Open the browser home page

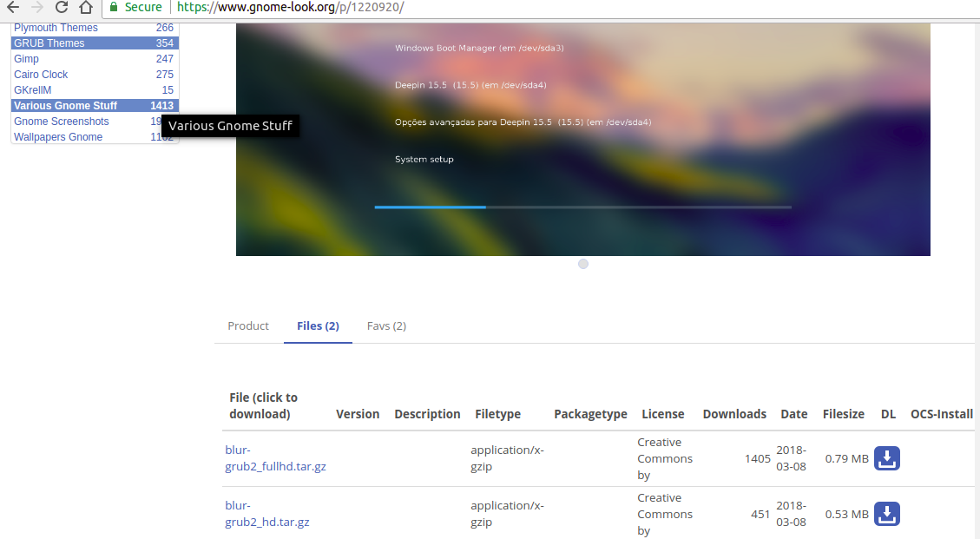(x=86, y=8)
